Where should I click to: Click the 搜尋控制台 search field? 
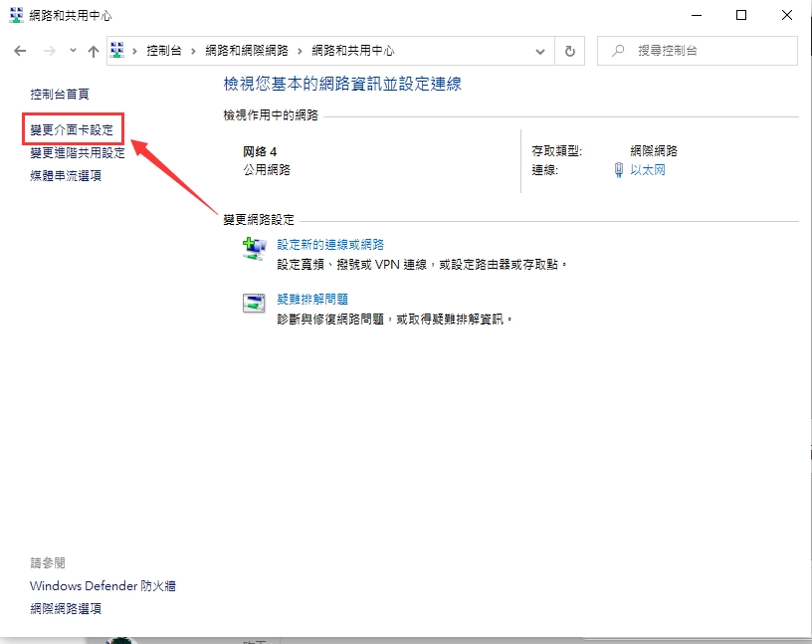click(707, 51)
